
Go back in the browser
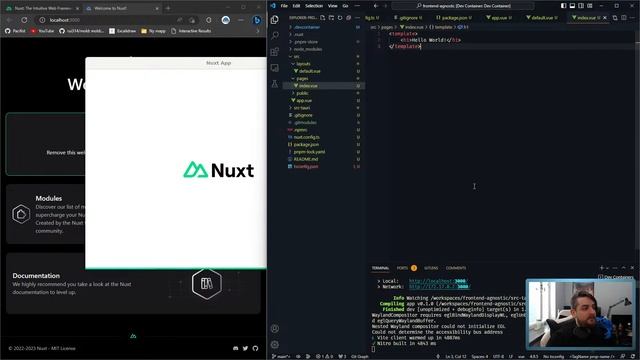click(9, 20)
